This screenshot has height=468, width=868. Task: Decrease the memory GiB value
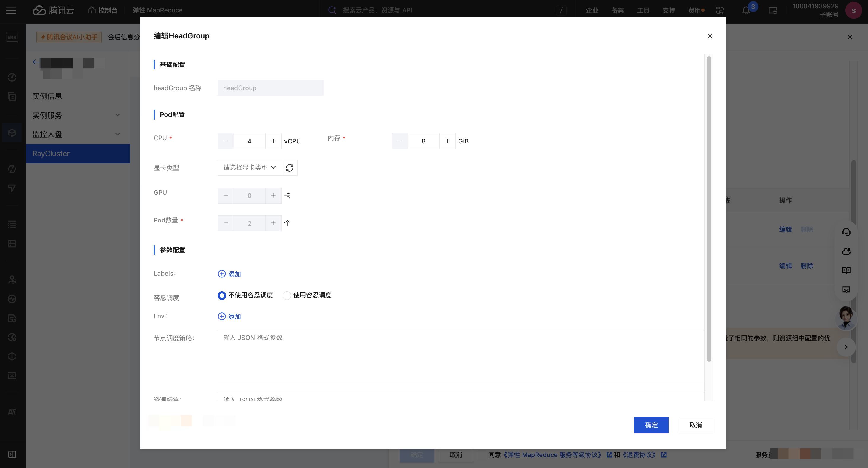click(x=400, y=141)
